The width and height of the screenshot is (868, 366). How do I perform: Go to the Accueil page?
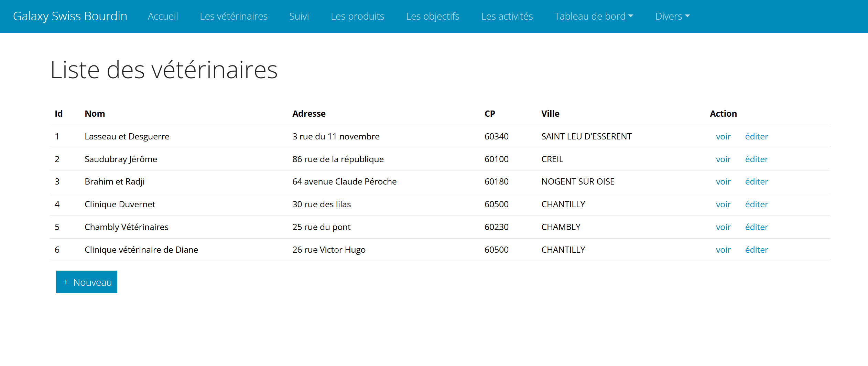(163, 16)
